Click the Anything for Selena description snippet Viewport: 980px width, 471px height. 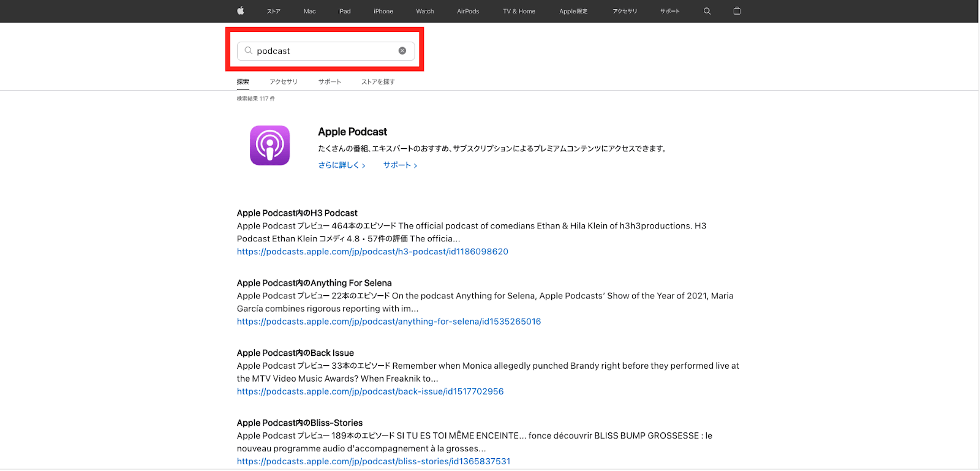tap(485, 302)
